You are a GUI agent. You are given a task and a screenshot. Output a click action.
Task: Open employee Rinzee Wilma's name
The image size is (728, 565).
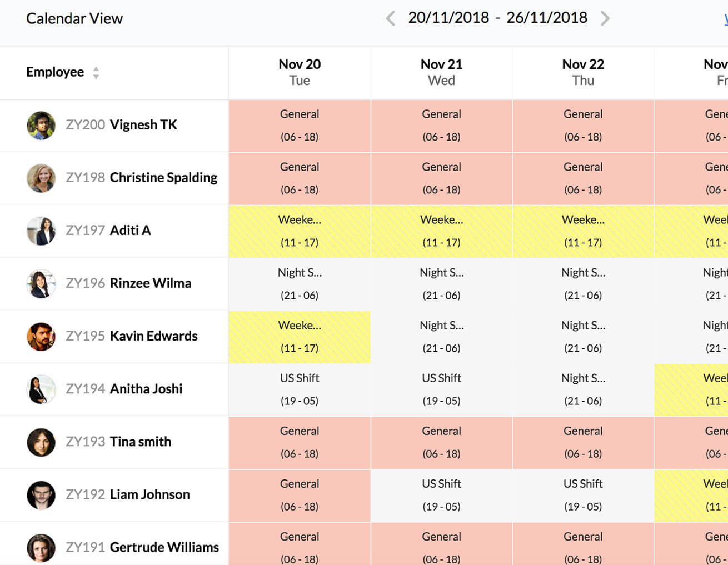(150, 283)
